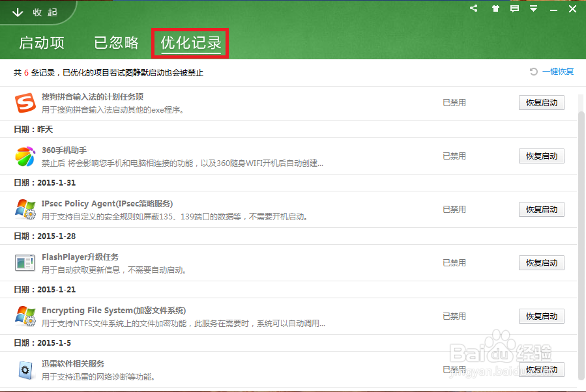Click 日期：2015-1-21 date header
The width and height of the screenshot is (586, 392).
click(44, 289)
